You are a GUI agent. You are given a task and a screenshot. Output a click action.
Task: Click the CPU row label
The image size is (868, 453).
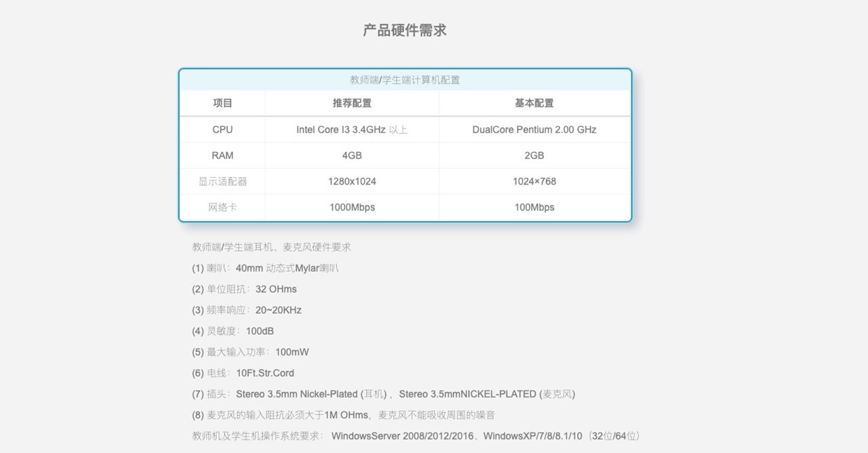point(222,130)
